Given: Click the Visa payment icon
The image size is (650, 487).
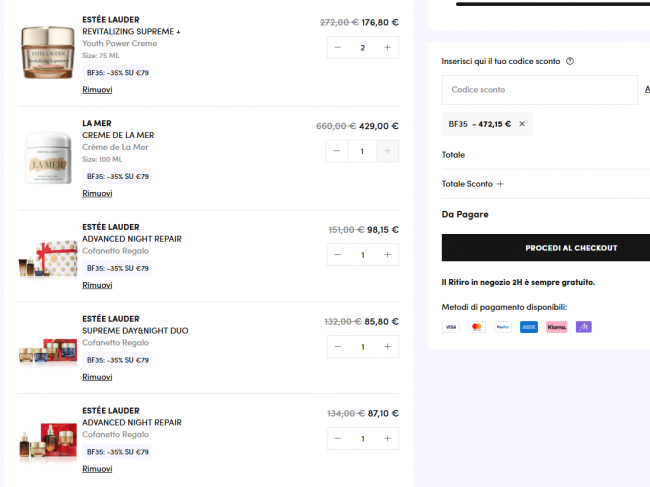Looking at the screenshot, I should pyautogui.click(x=450, y=327).
